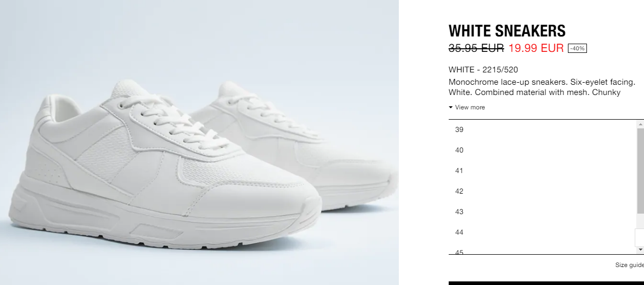Image resolution: width=644 pixels, height=285 pixels.
Task: Click the scrollbar up arrow in size list
Action: pyautogui.click(x=640, y=124)
